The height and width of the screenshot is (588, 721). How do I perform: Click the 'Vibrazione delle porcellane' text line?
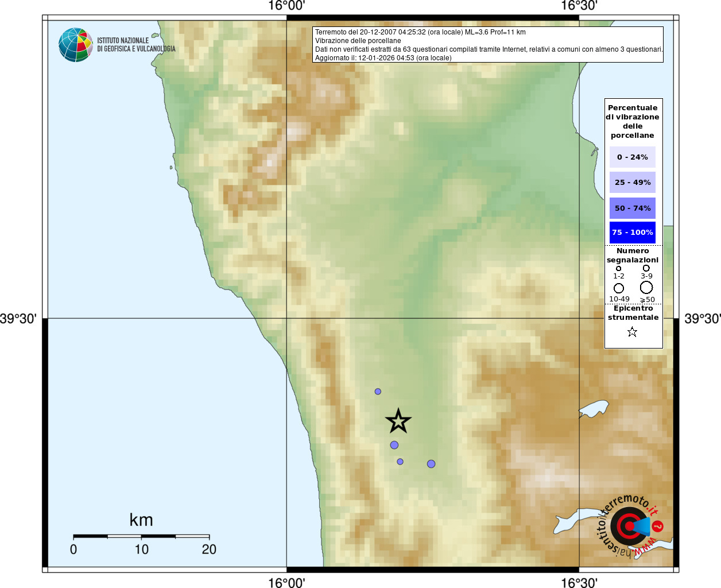click(358, 41)
